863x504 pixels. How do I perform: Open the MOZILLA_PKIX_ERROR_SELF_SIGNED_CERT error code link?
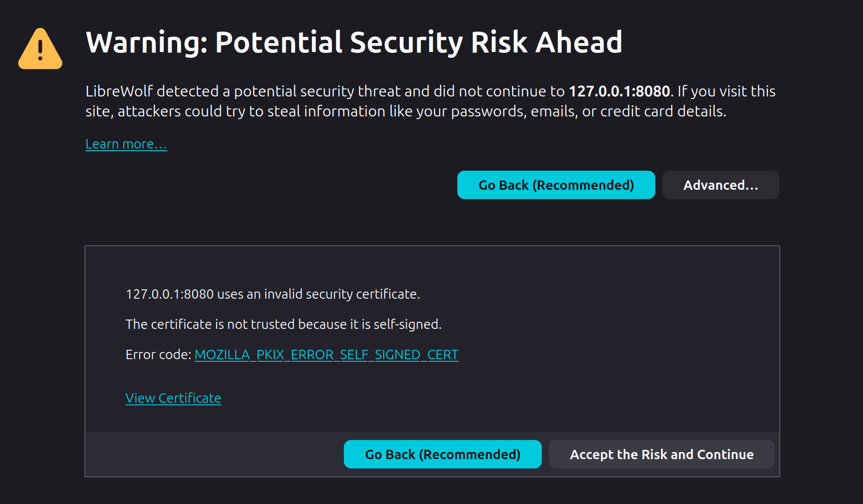[327, 354]
